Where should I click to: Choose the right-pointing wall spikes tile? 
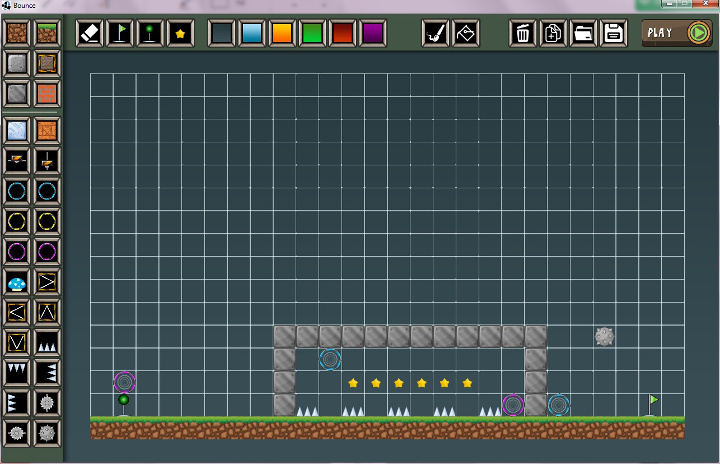tap(17, 403)
